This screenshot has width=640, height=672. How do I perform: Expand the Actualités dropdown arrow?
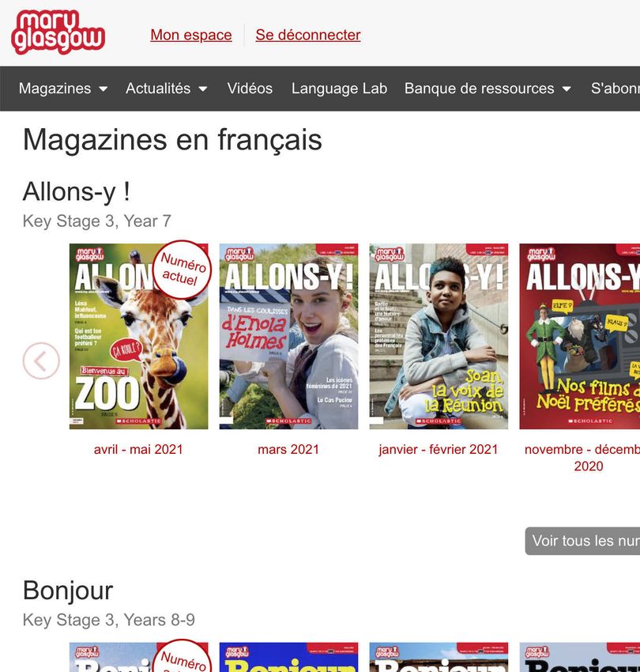click(x=203, y=89)
